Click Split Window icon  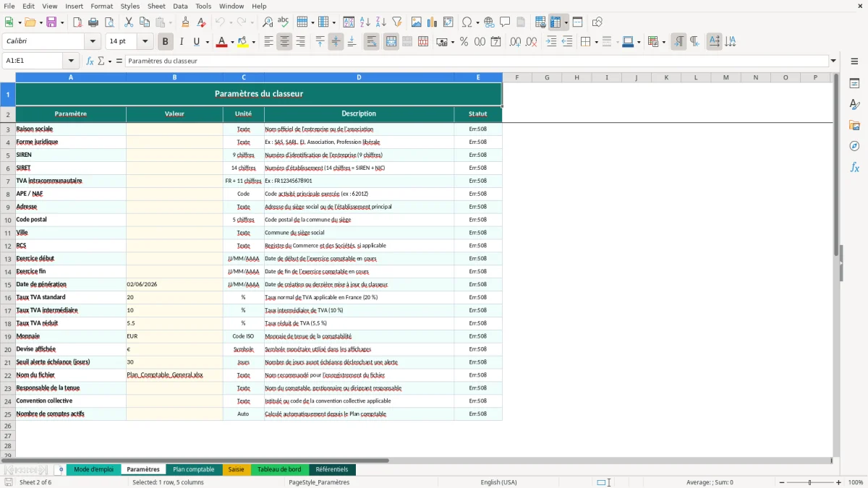577,22
